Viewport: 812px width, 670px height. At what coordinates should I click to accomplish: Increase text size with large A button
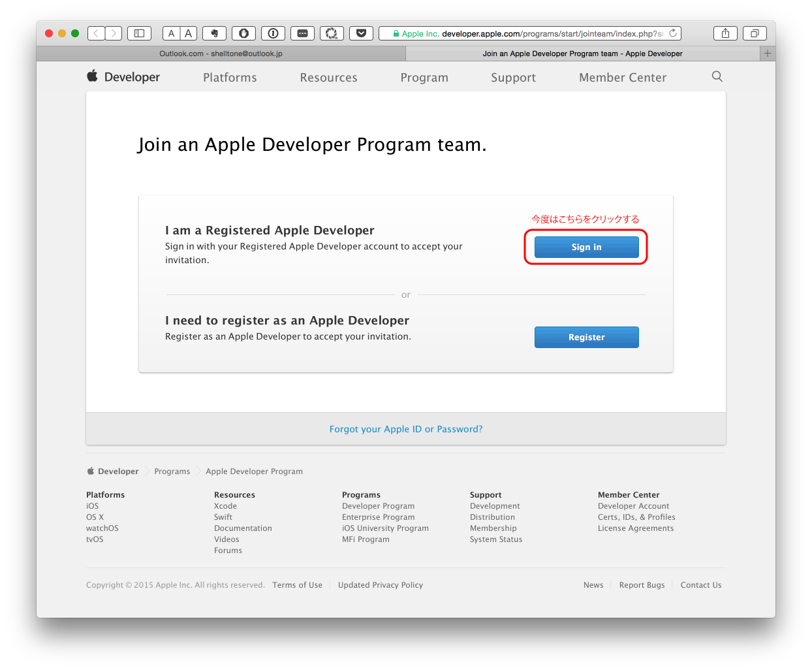pos(189,33)
